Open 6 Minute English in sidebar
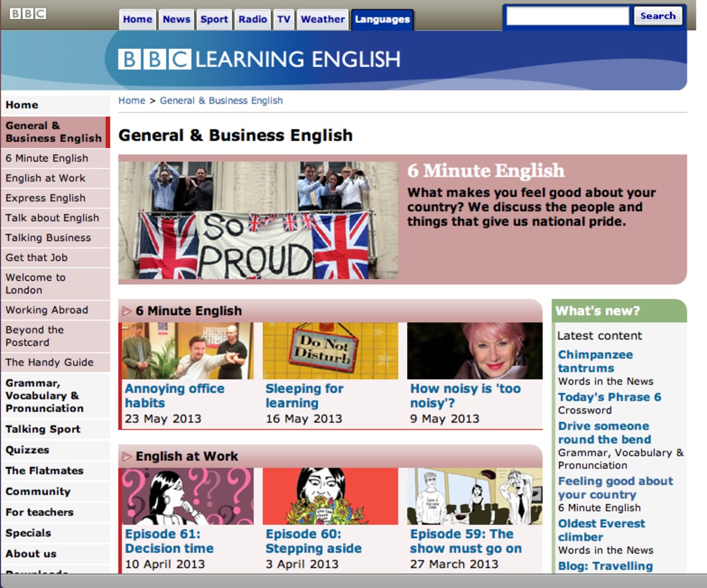707x588 pixels. [55, 158]
